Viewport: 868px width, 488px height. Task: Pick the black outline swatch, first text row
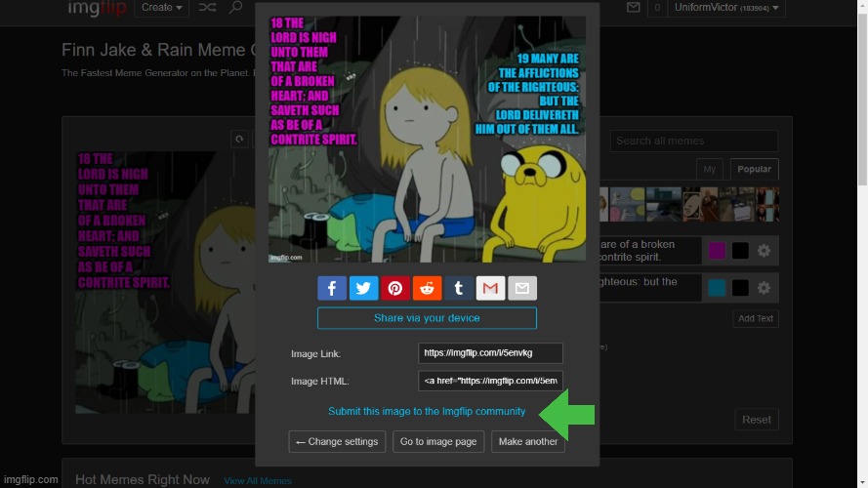(x=740, y=251)
